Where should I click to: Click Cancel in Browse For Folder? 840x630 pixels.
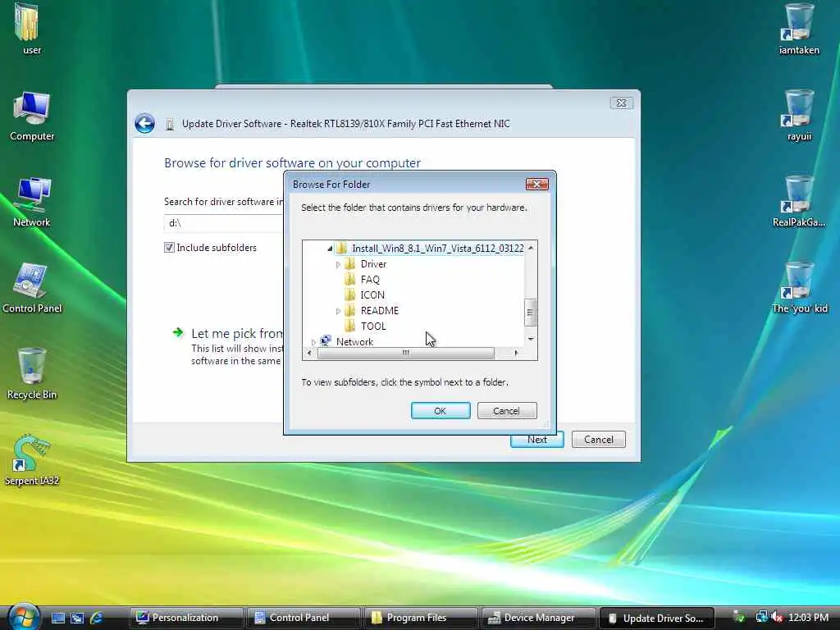tap(507, 411)
